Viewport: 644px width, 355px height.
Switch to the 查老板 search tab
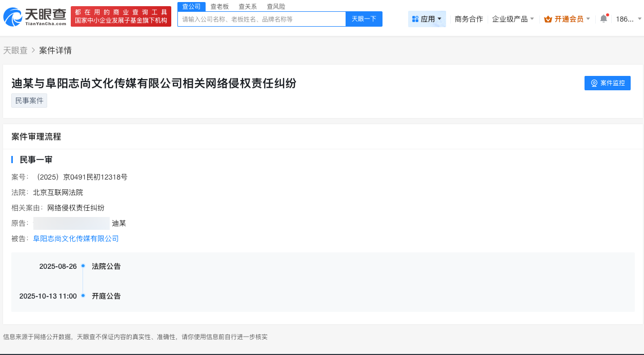(x=219, y=6)
